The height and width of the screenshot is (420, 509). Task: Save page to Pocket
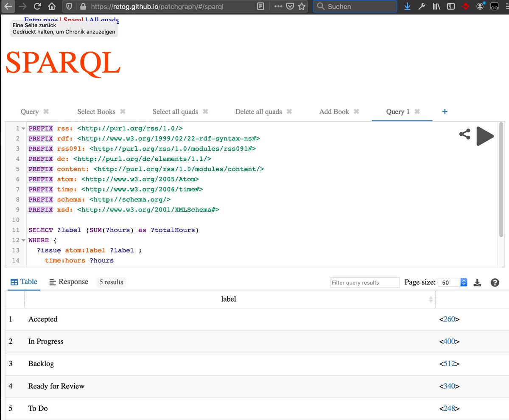pos(290,6)
